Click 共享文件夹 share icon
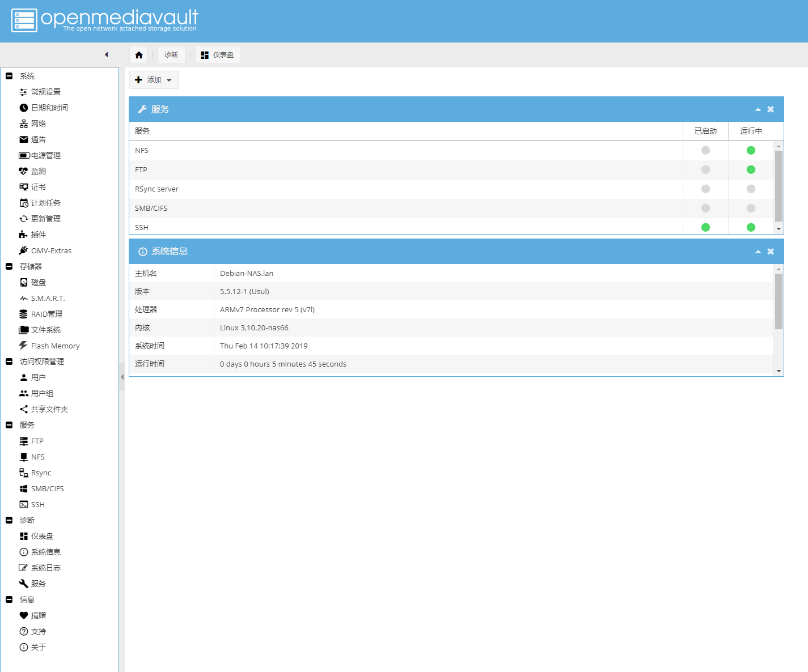Image resolution: width=808 pixels, height=672 pixels. click(24, 409)
